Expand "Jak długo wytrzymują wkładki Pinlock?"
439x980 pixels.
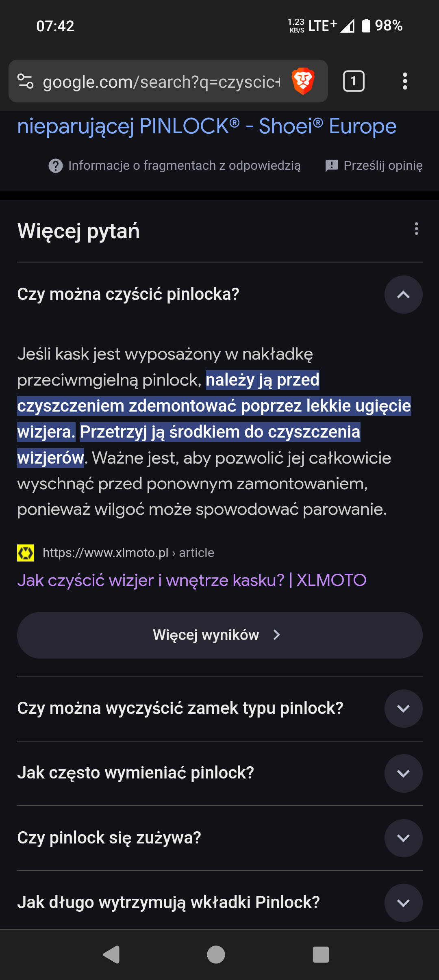(x=403, y=903)
